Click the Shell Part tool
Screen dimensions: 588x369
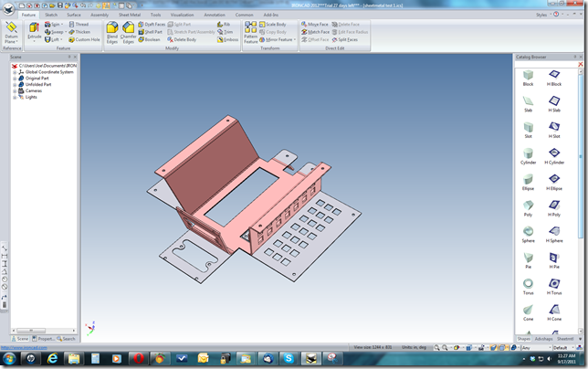(x=152, y=31)
